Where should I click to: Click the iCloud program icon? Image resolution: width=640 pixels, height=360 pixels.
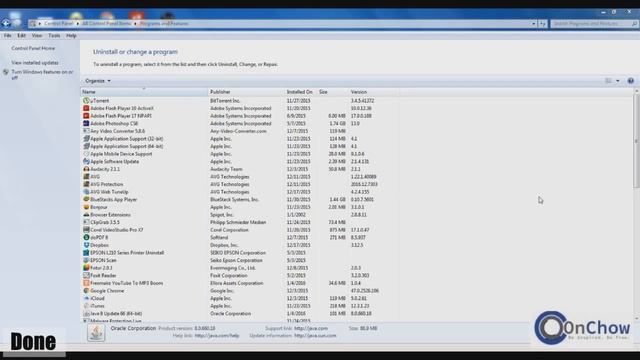(86, 298)
